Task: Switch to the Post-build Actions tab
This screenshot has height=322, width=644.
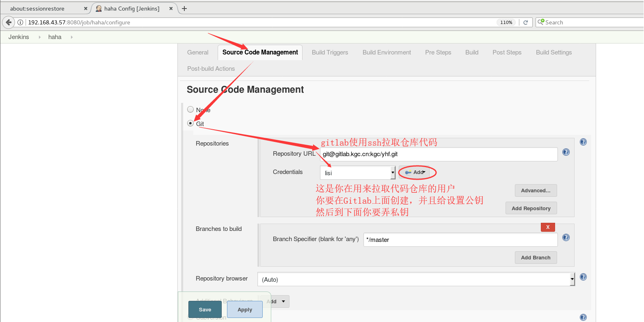Action: (211, 69)
